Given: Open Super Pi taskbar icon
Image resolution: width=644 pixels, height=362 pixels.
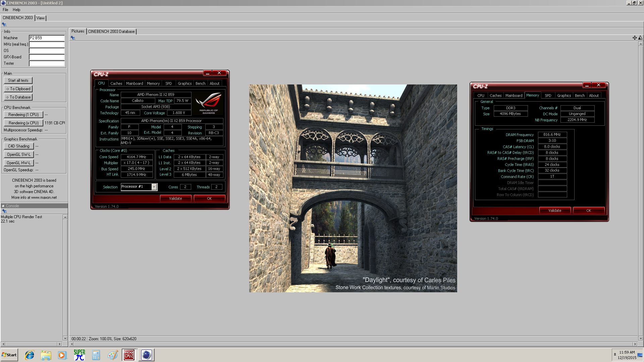Looking at the screenshot, I should pos(79,355).
